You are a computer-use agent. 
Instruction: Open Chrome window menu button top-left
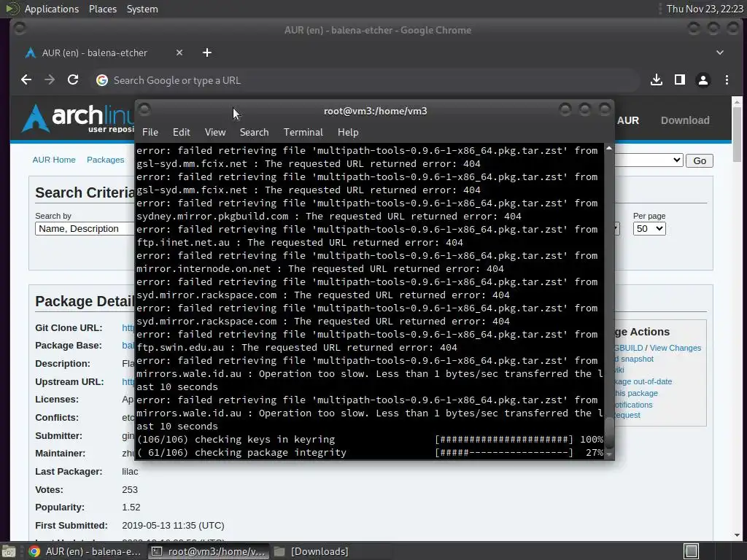[20, 28]
